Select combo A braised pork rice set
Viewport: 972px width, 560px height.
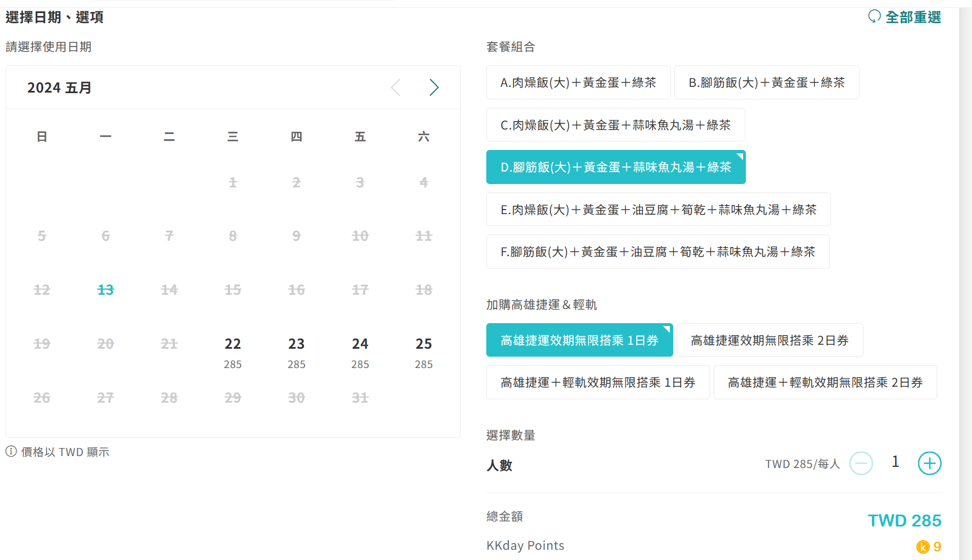point(578,83)
